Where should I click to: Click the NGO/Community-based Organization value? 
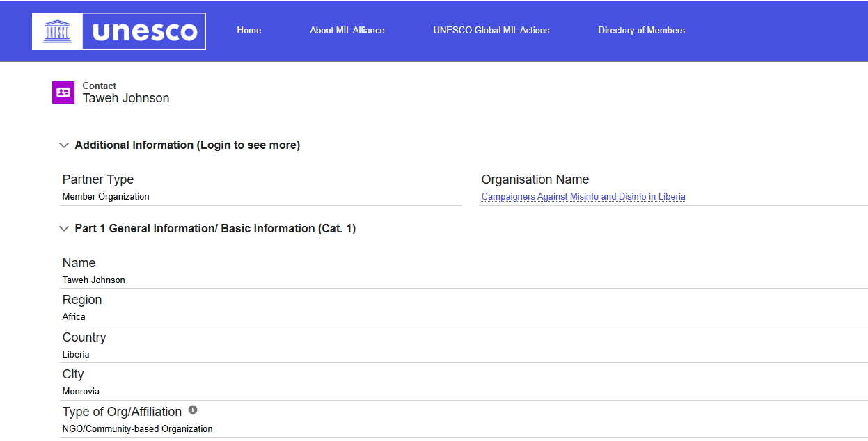(x=137, y=429)
